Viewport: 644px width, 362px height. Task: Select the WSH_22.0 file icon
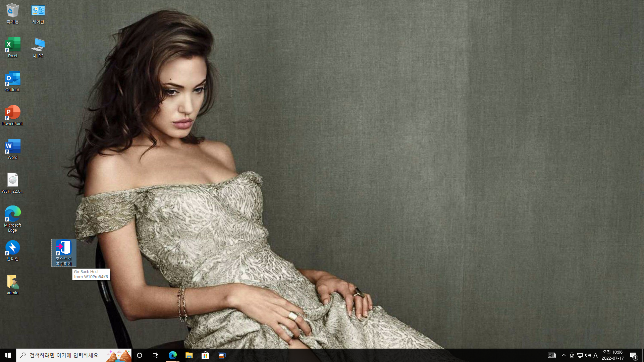pos(12,183)
